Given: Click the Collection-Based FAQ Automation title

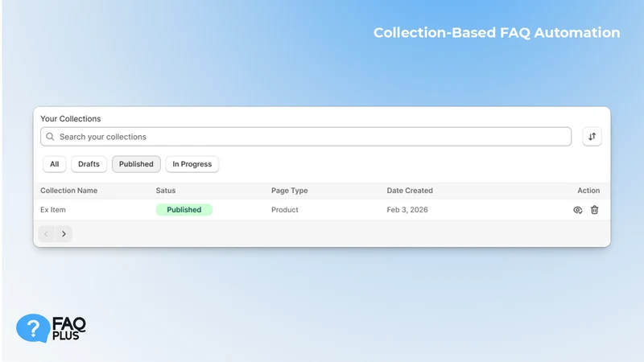Looking at the screenshot, I should (x=497, y=33).
